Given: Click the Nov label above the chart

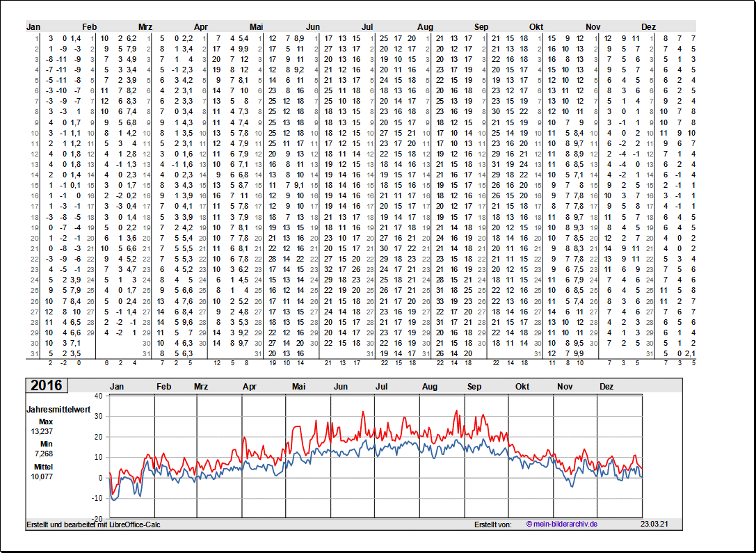Looking at the screenshot, I should coord(565,386).
